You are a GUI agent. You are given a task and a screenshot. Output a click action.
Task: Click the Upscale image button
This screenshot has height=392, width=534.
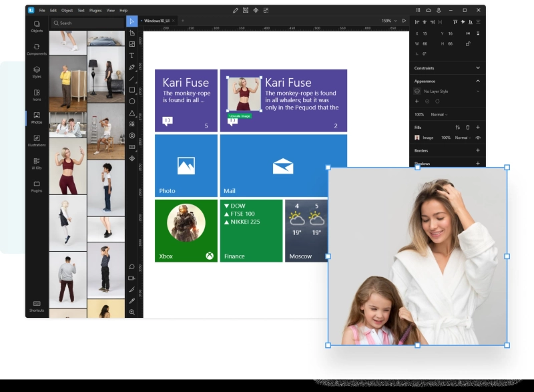pos(240,116)
